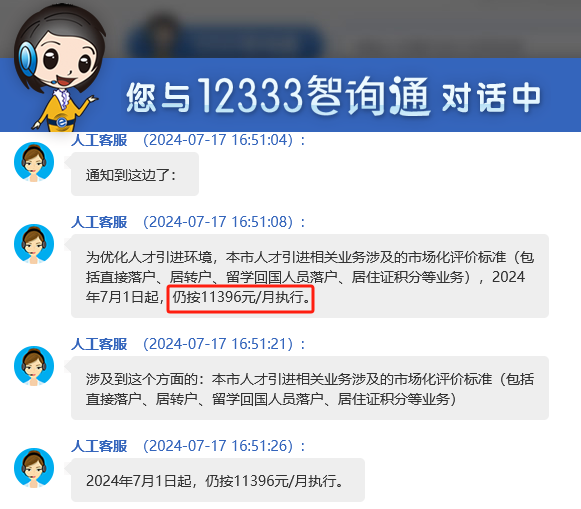Screen dimensions: 581x509
Task: Click avatar beside the 16:51:21 message
Action: (34, 366)
